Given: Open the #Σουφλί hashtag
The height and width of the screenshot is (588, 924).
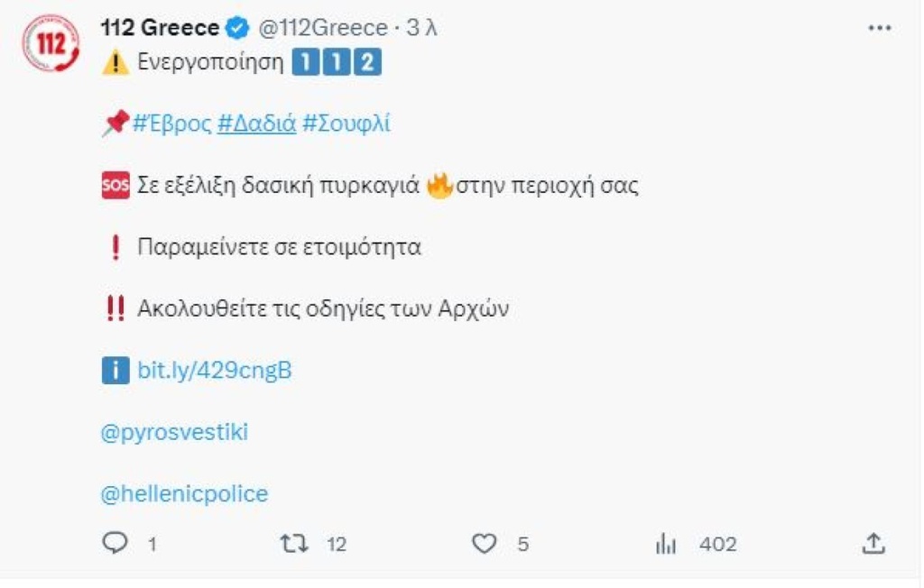Looking at the screenshot, I should 346,124.
